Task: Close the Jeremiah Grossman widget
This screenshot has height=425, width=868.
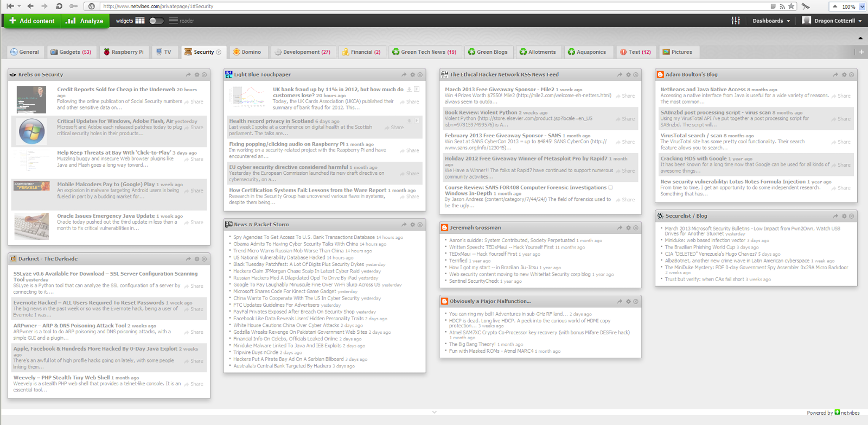Action: click(636, 228)
